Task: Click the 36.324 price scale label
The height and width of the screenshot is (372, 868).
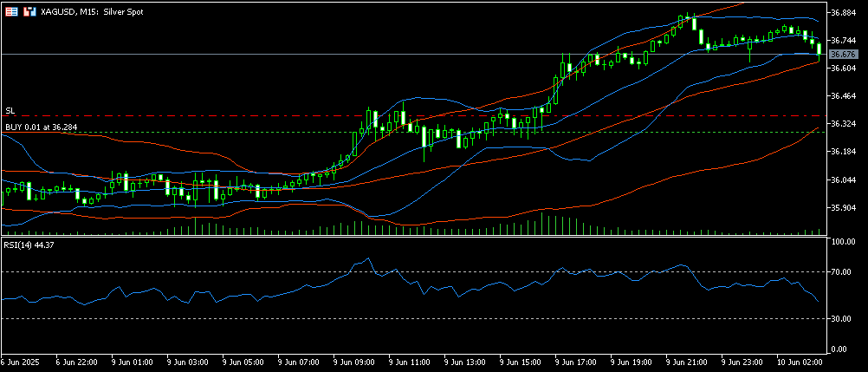Action: [x=844, y=123]
